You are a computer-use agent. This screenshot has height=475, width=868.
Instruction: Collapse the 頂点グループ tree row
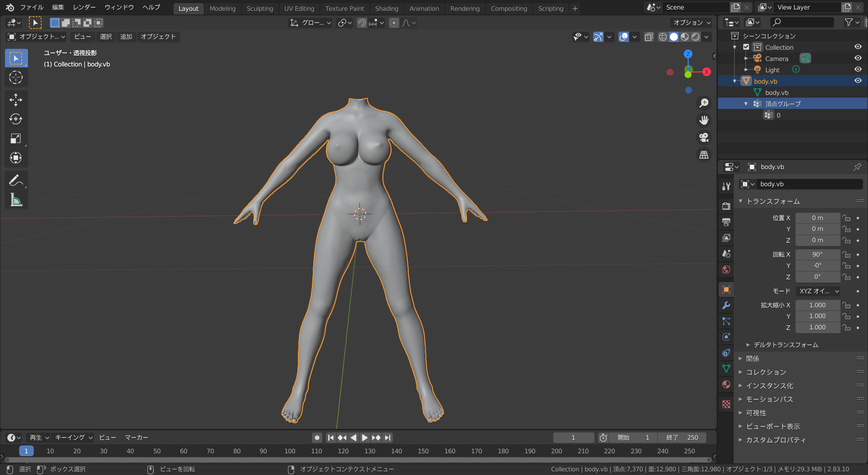click(745, 104)
